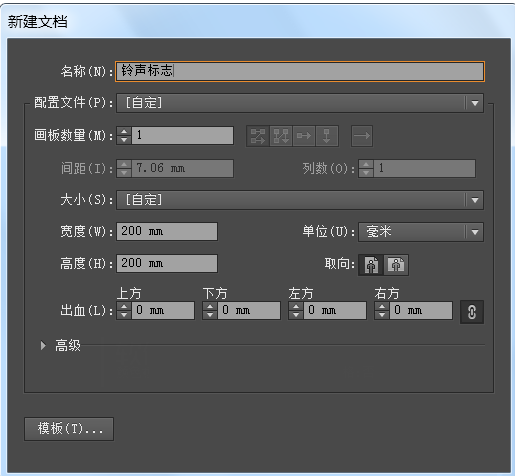Open the 配置文件 profile dropdown
Image resolution: width=515 pixels, height=476 pixels.
pos(300,103)
